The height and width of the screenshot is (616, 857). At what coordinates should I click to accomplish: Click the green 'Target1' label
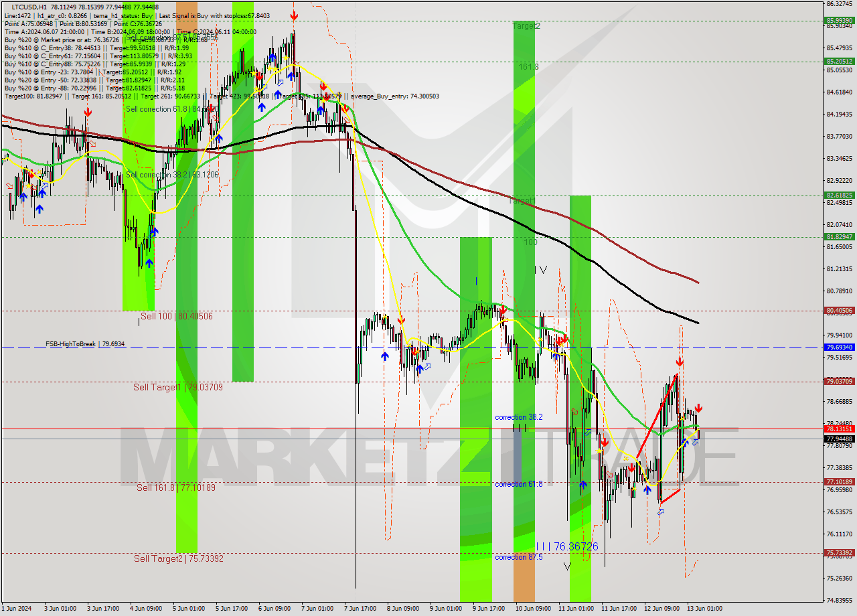coord(522,201)
